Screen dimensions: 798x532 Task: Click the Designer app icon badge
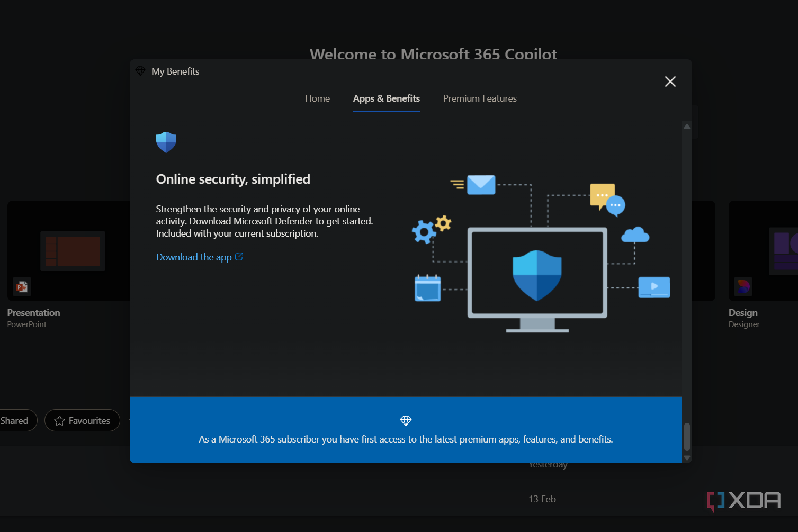(743, 286)
